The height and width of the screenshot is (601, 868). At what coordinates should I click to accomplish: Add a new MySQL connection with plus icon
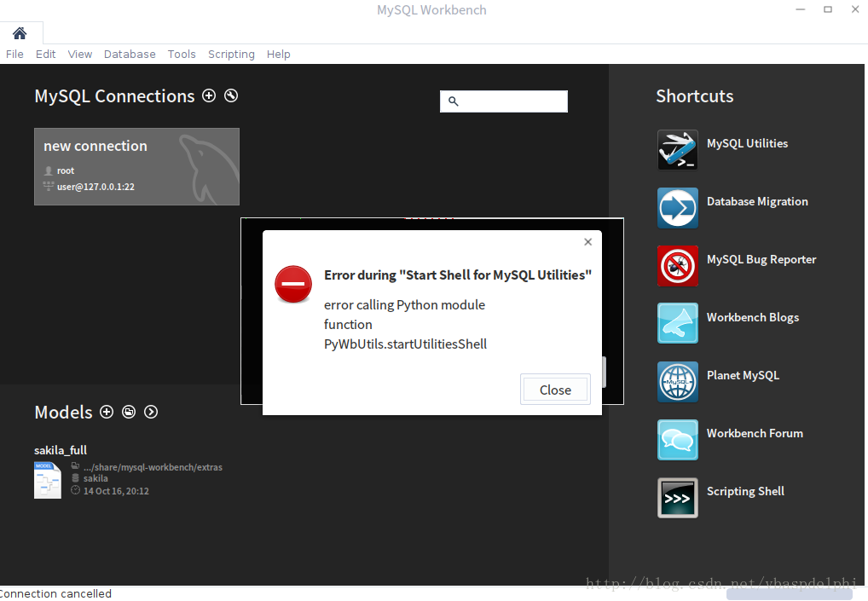pos(209,95)
